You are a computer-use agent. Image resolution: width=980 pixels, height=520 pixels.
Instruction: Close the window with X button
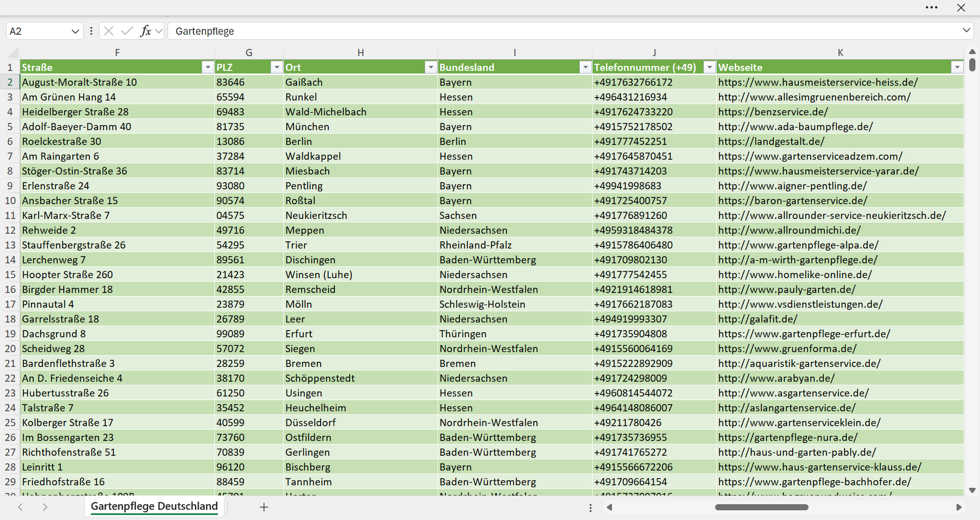[961, 8]
